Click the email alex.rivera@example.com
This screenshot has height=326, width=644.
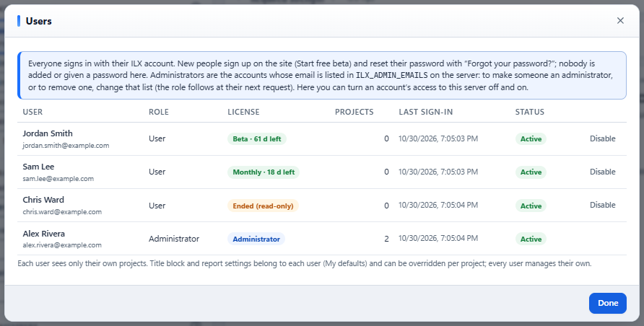tap(62, 245)
